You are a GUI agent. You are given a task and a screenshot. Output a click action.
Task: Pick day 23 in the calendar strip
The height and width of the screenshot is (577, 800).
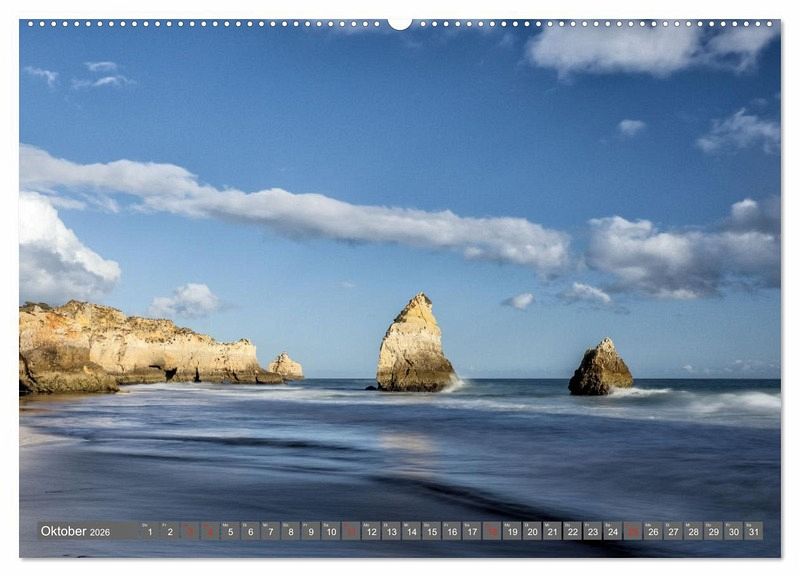coord(592,531)
